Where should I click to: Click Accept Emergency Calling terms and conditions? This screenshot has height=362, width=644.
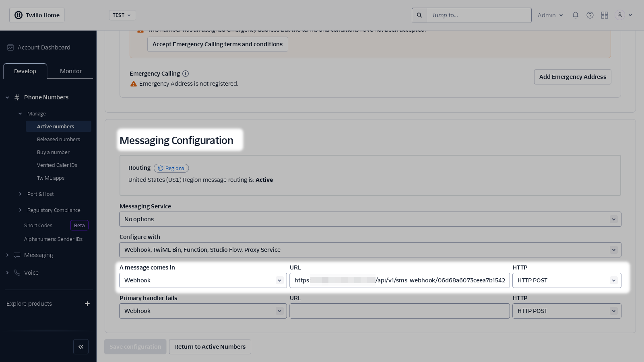[217, 44]
